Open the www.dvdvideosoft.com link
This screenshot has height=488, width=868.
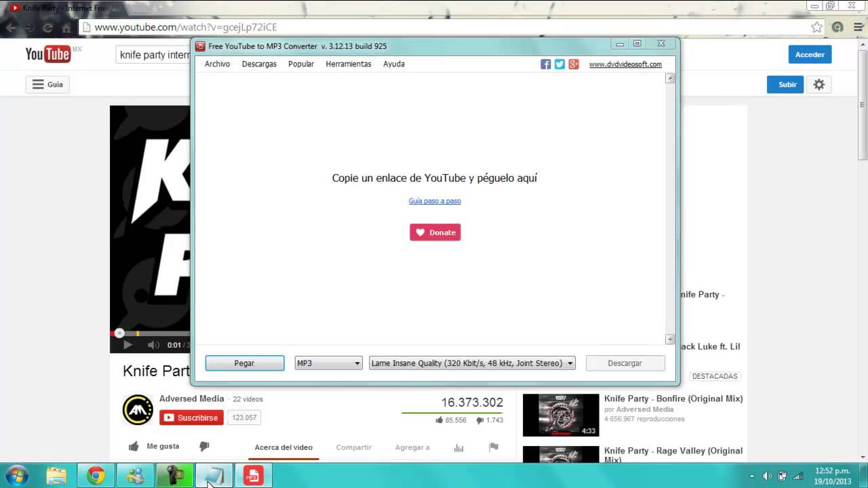[x=625, y=64]
